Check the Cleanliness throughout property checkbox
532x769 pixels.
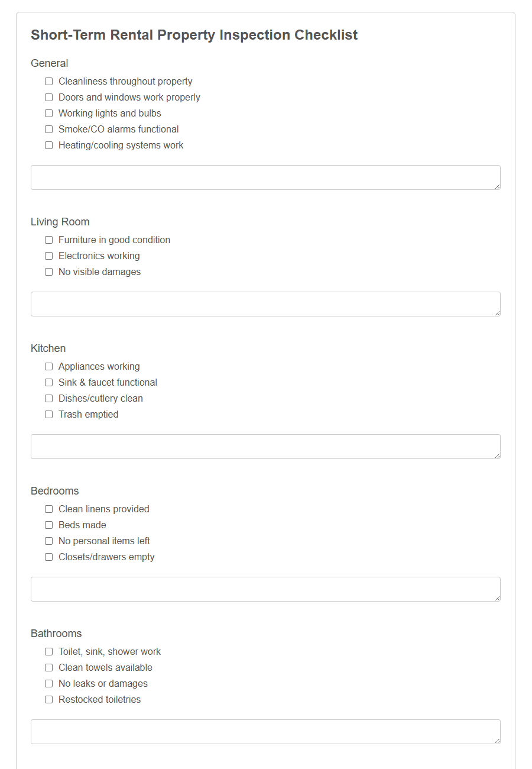point(48,81)
